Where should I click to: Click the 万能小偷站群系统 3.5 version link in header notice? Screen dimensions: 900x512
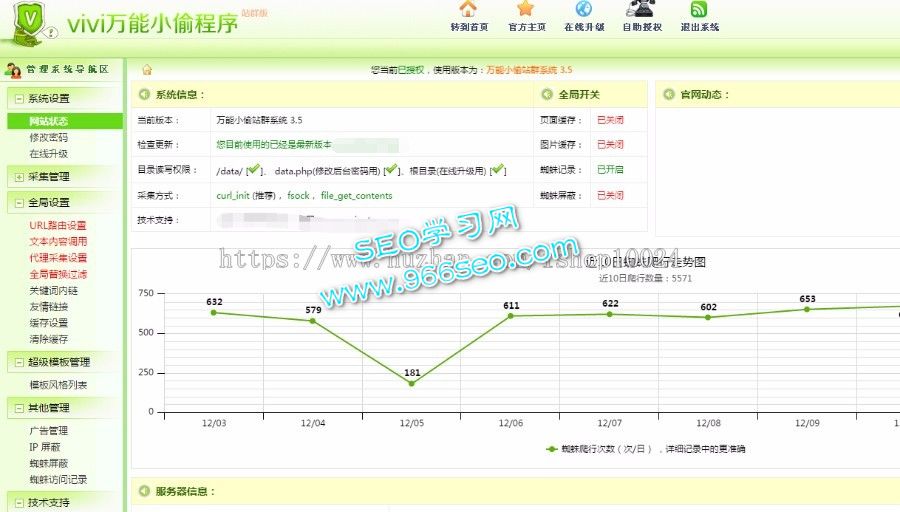(529, 70)
